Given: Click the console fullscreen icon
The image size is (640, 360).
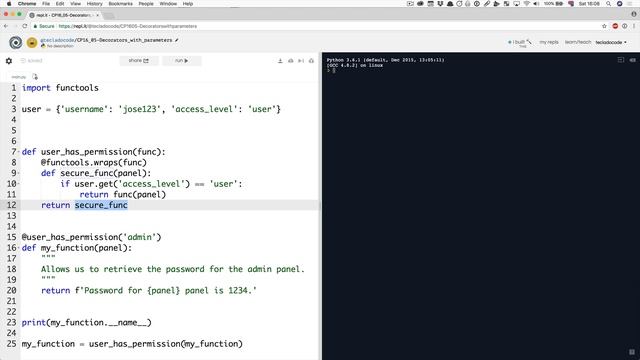Looking at the screenshot, I should click(x=621, y=60).
